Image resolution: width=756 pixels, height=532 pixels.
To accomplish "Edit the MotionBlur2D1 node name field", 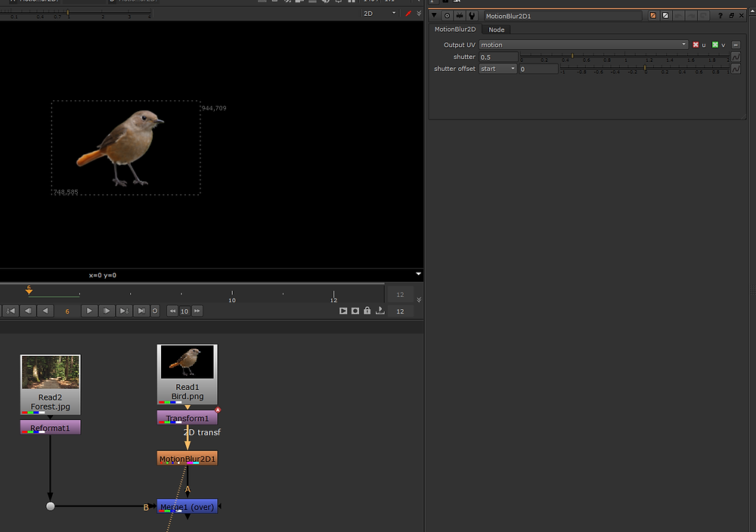I will point(562,16).
